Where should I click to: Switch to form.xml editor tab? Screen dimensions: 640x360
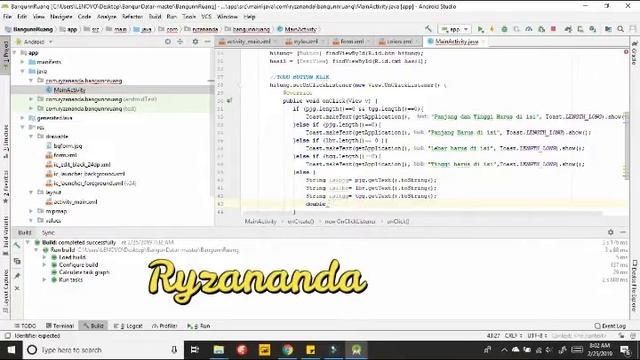coord(351,42)
